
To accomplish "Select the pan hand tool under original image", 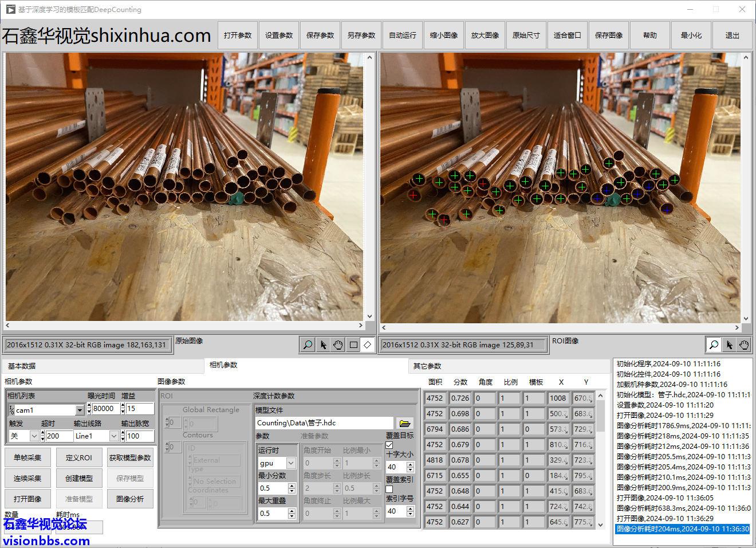I will click(338, 345).
